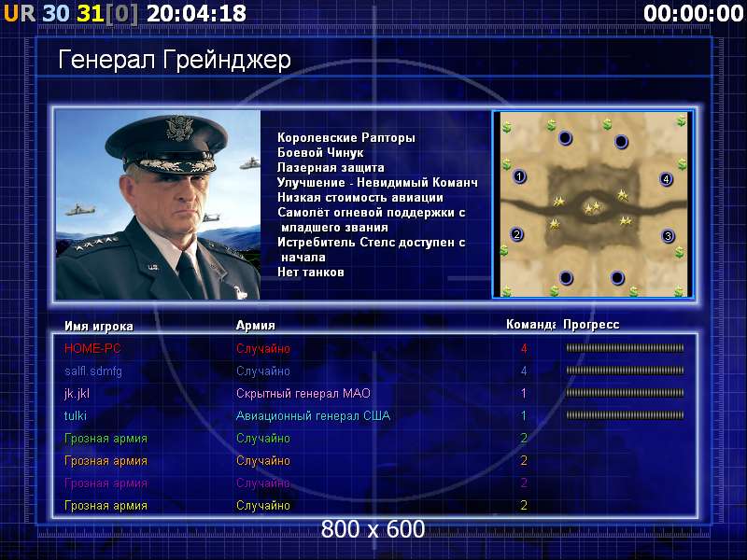Image resolution: width=747 pixels, height=560 pixels.
Task: Select player name jk.jkl
Action: [x=77, y=393]
